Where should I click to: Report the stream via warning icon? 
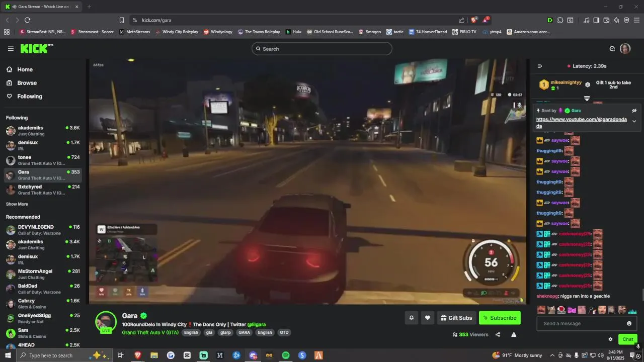coord(514,335)
